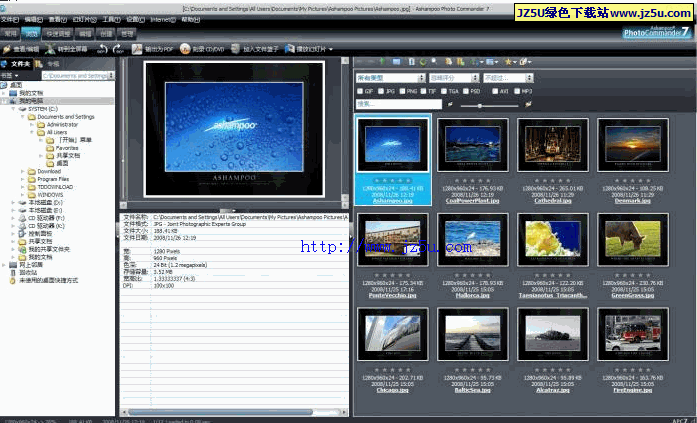This screenshot has width=697, height=423.
Task: Click the View/Edit pencil icon in toolbar
Action: (6, 49)
